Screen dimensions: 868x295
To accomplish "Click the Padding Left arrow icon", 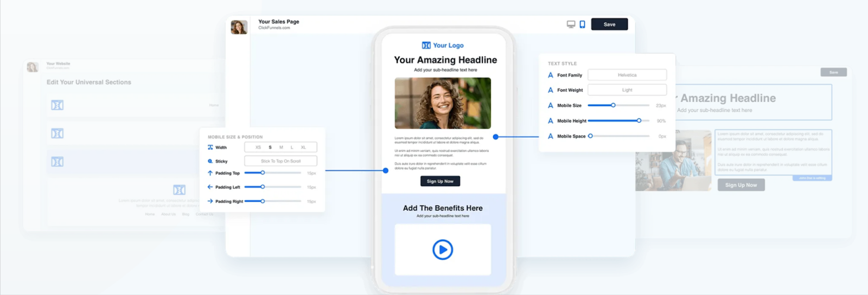I will [210, 187].
